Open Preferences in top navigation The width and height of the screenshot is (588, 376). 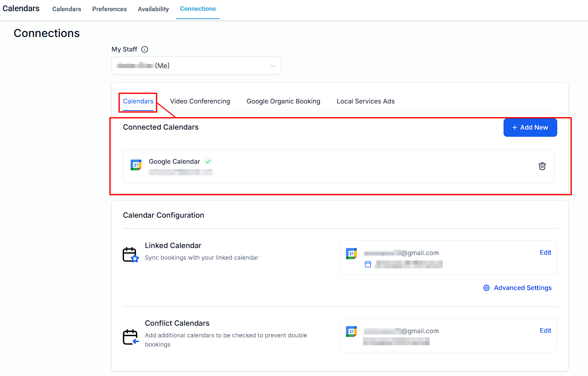pos(109,9)
